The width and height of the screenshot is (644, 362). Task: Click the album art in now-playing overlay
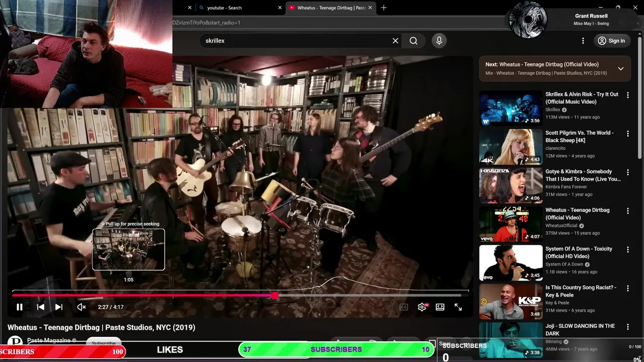(x=528, y=20)
